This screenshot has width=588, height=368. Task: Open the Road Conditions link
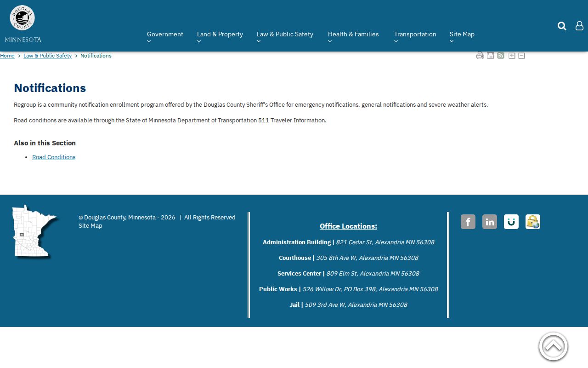point(54,157)
